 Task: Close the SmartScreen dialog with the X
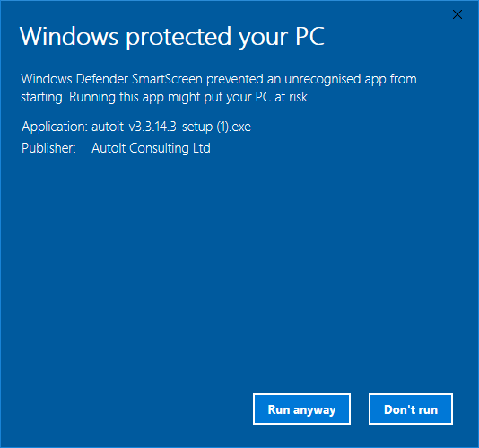tap(457, 14)
